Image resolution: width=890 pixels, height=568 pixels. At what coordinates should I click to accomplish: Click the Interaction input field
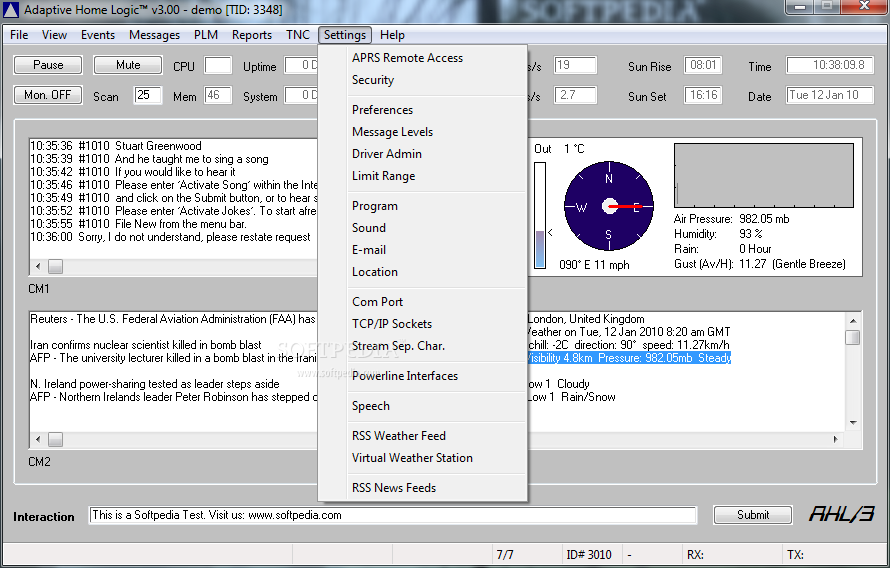[393, 515]
